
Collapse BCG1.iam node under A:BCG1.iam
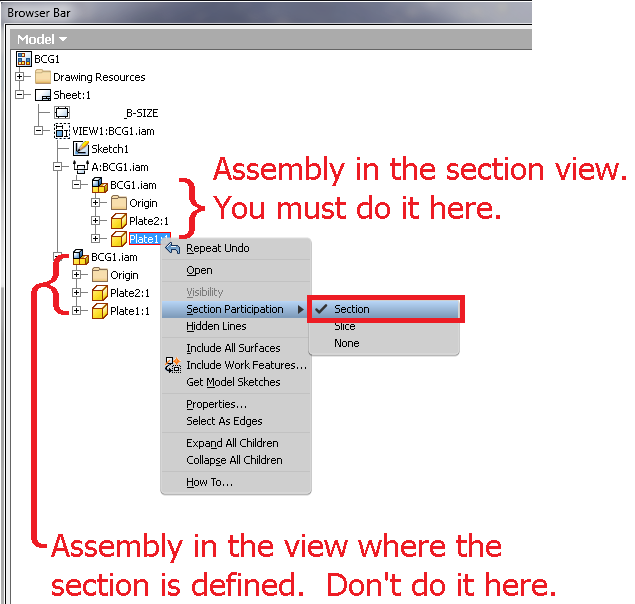pyautogui.click(x=76, y=185)
